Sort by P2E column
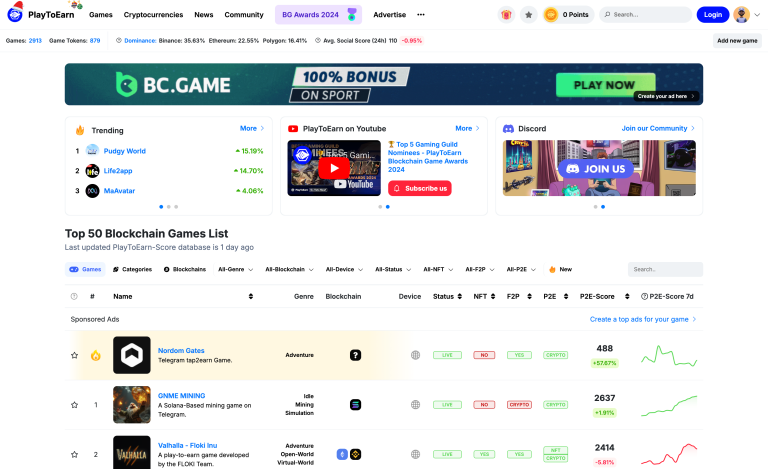The width and height of the screenshot is (768, 469). [566, 296]
